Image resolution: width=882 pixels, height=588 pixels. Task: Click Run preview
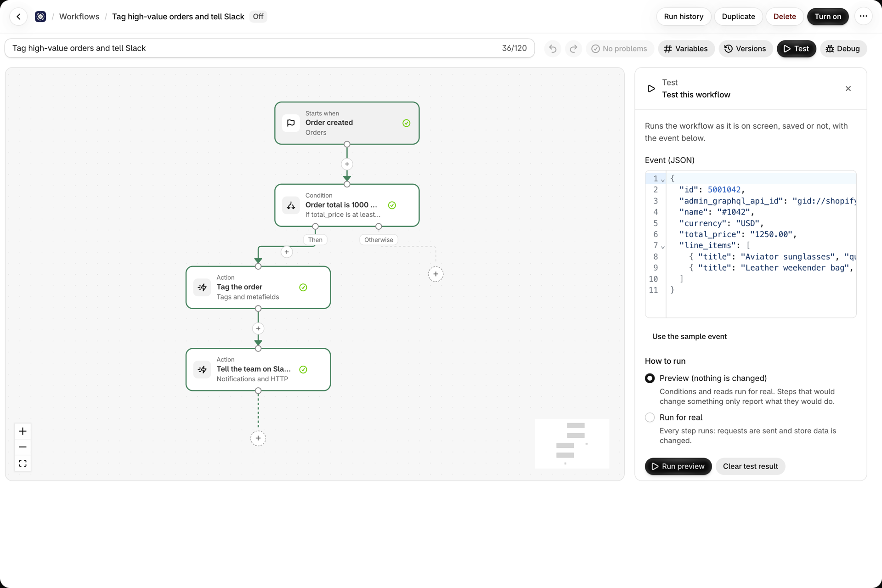(x=678, y=466)
